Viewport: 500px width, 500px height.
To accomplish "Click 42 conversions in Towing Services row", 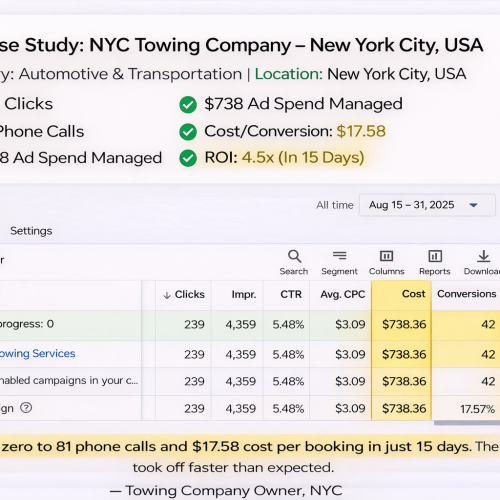I will pos(488,354).
